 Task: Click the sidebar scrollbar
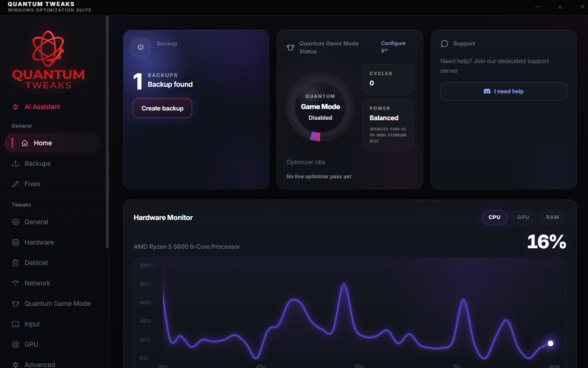(x=107, y=132)
